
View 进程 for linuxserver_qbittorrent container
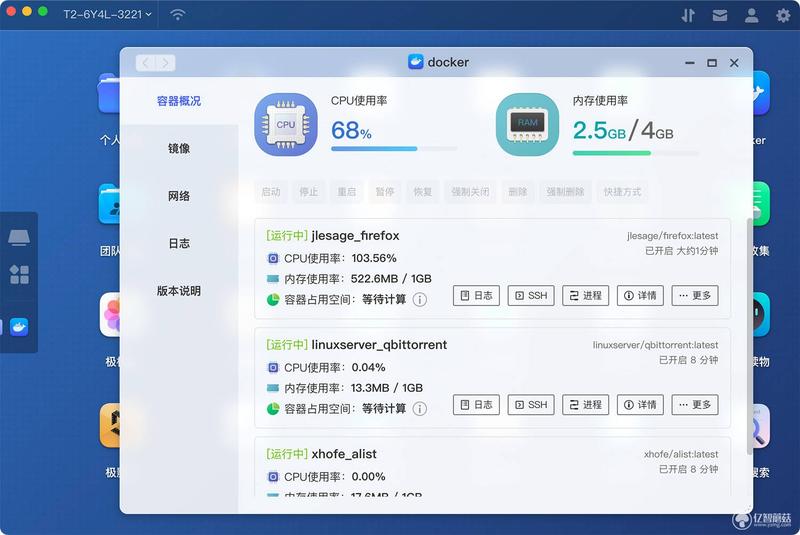(586, 404)
